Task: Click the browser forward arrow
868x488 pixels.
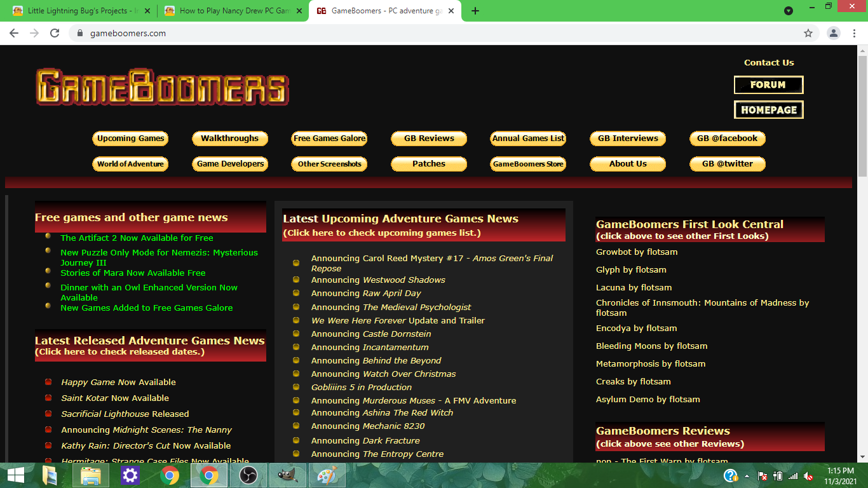Action: (x=34, y=33)
